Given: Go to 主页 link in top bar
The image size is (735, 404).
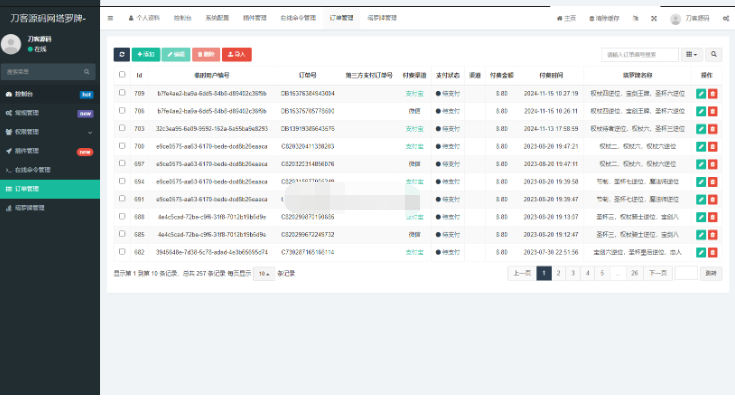Looking at the screenshot, I should [x=566, y=18].
